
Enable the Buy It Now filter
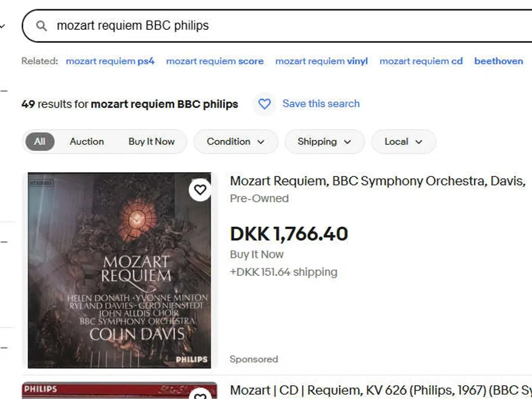pos(151,142)
